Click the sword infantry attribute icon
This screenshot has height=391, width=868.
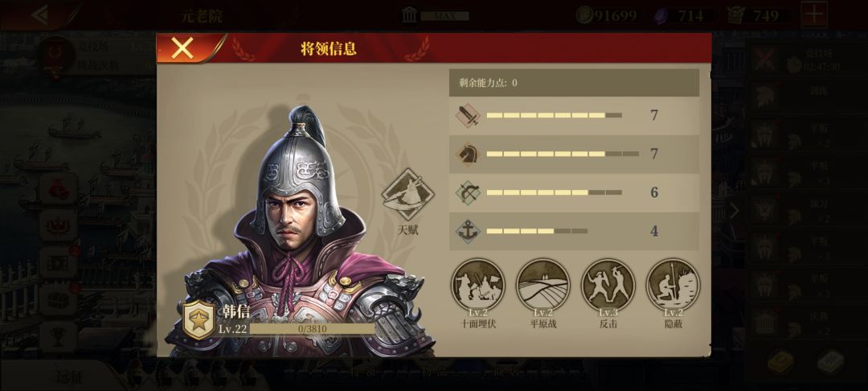[x=468, y=116]
